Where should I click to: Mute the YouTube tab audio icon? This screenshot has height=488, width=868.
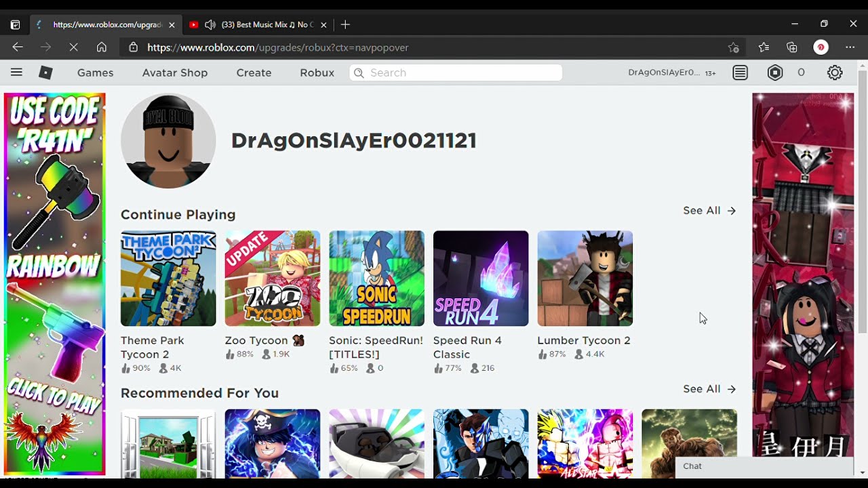point(210,24)
